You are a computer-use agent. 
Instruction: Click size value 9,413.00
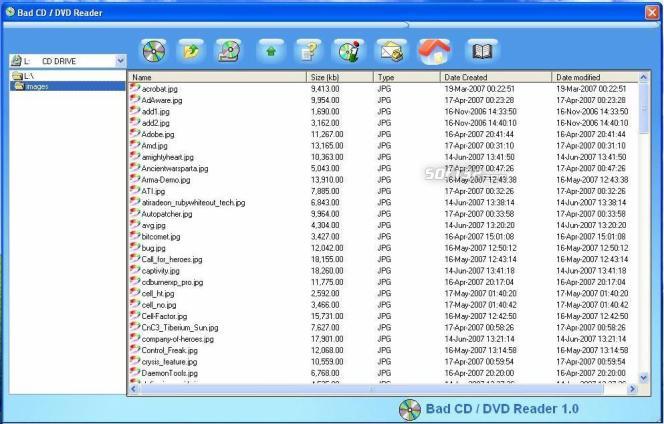(325, 89)
